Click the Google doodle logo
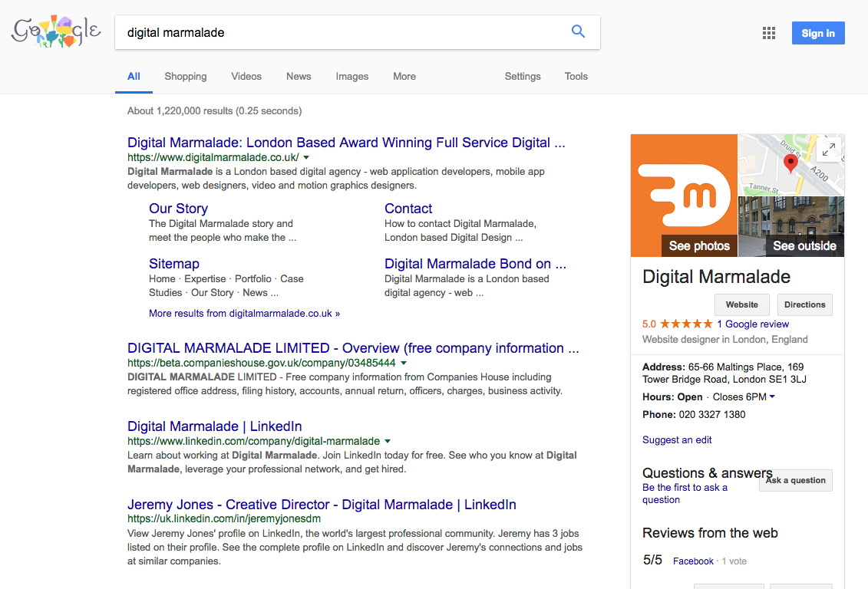Image resolution: width=868 pixels, height=589 pixels. (56, 32)
